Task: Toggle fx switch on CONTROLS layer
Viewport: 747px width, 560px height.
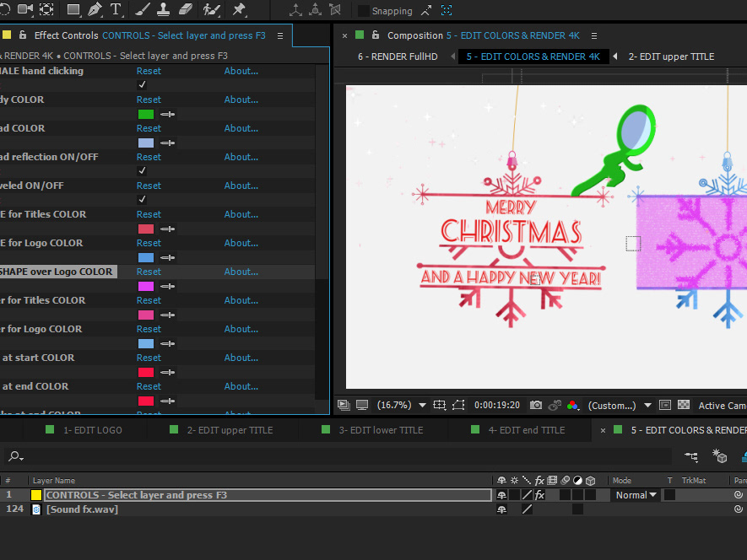Action: (x=539, y=495)
